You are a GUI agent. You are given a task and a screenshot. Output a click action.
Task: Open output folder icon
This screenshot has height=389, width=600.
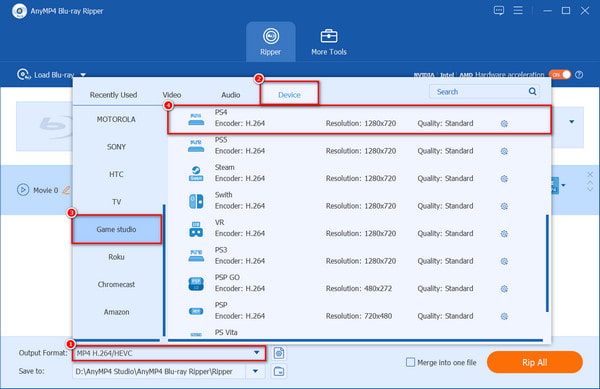[x=279, y=371]
